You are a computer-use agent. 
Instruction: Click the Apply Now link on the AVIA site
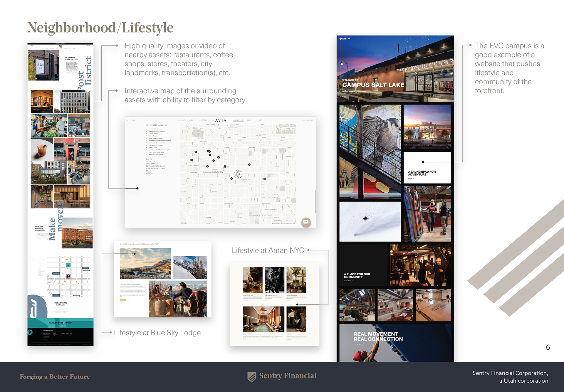[131, 120]
